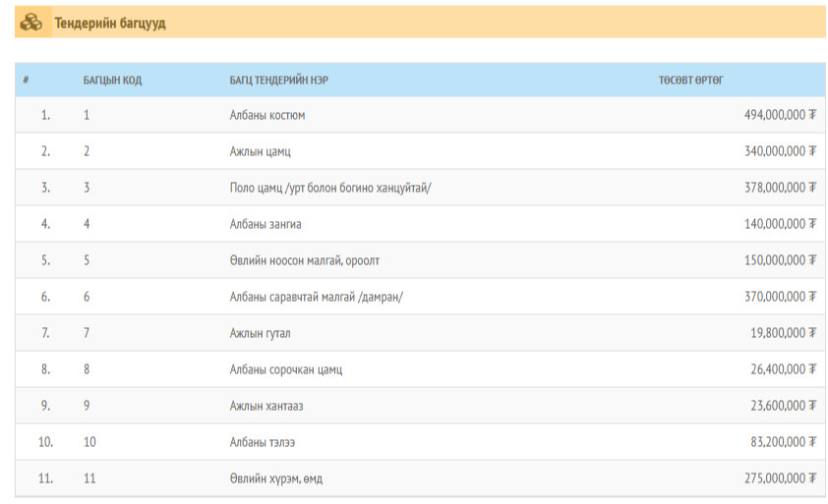This screenshot has height=504, width=828.
Task: Click the boxes icon beside Тендерийн багцууд
Action: (31, 23)
